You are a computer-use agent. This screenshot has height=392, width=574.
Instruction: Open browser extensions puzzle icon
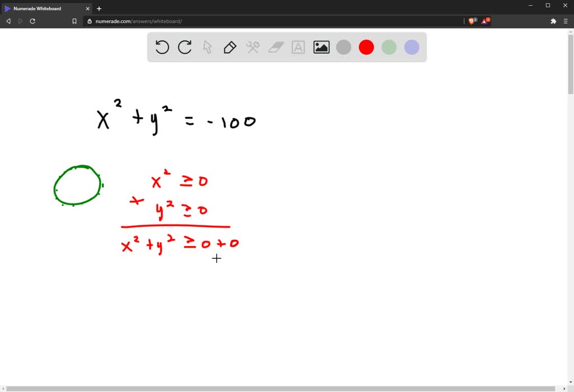553,21
